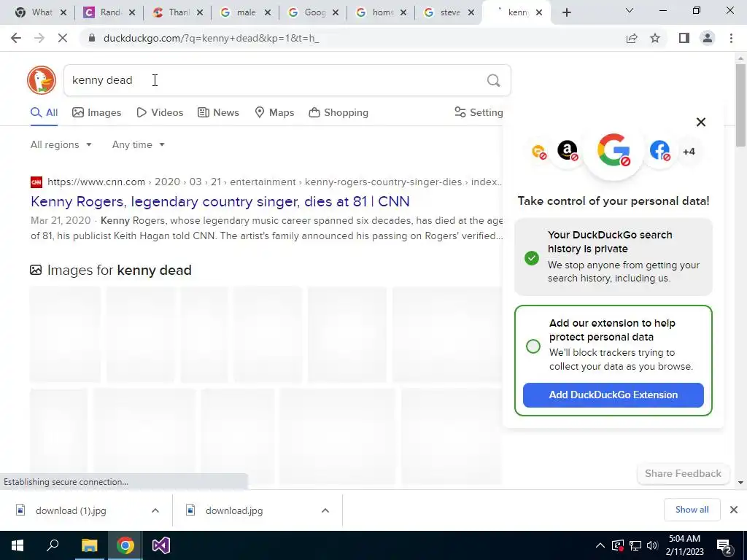Expand the All regions dropdown
This screenshot has width=747, height=560.
tap(61, 145)
